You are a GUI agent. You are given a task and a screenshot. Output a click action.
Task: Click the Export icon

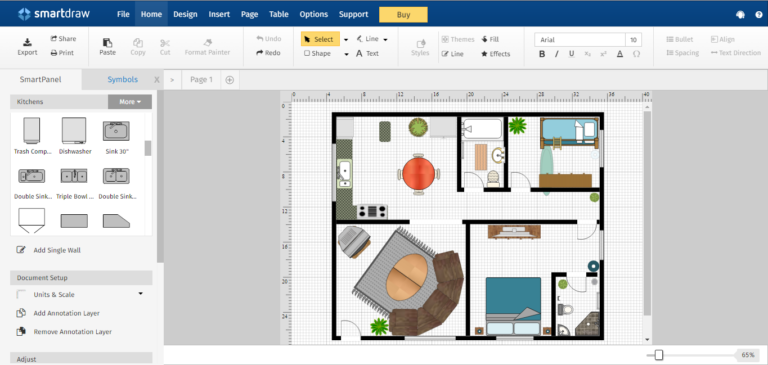click(x=27, y=42)
